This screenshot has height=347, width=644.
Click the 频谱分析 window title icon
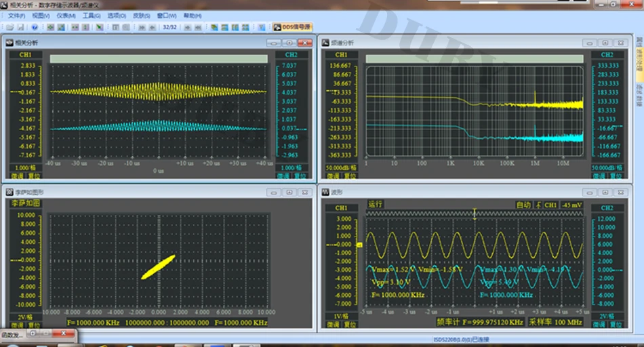tap(325, 42)
